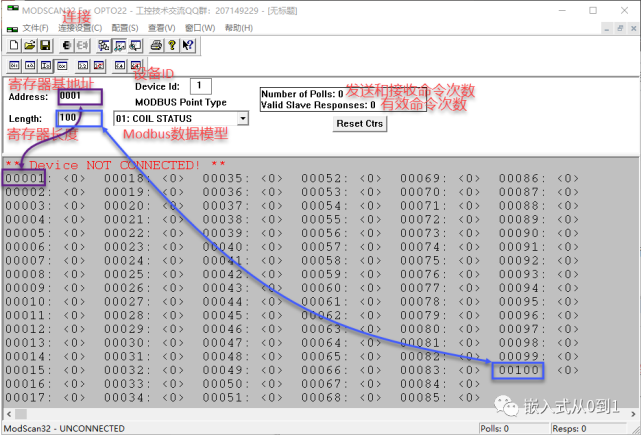Open About via the yellow question mark
Image resolution: width=641 pixels, height=435 pixels.
coord(172,45)
